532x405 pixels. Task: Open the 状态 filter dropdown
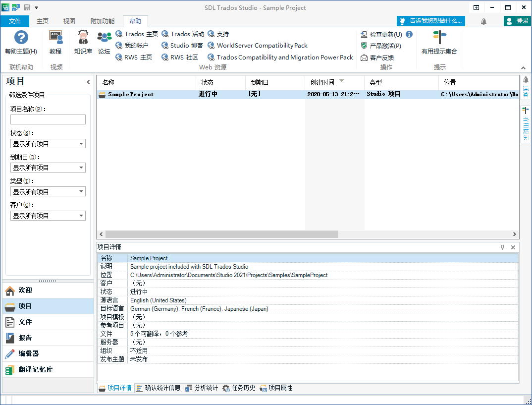(x=48, y=144)
